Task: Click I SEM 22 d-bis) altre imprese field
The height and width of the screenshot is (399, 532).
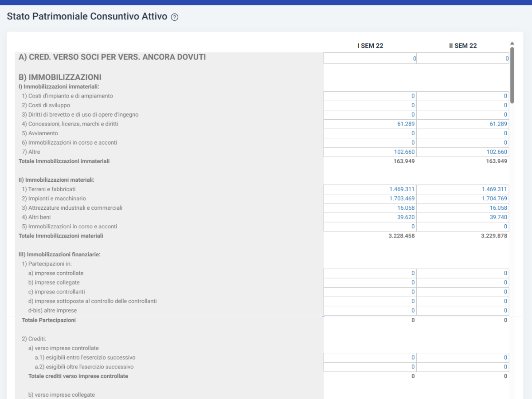Action: [x=370, y=311]
